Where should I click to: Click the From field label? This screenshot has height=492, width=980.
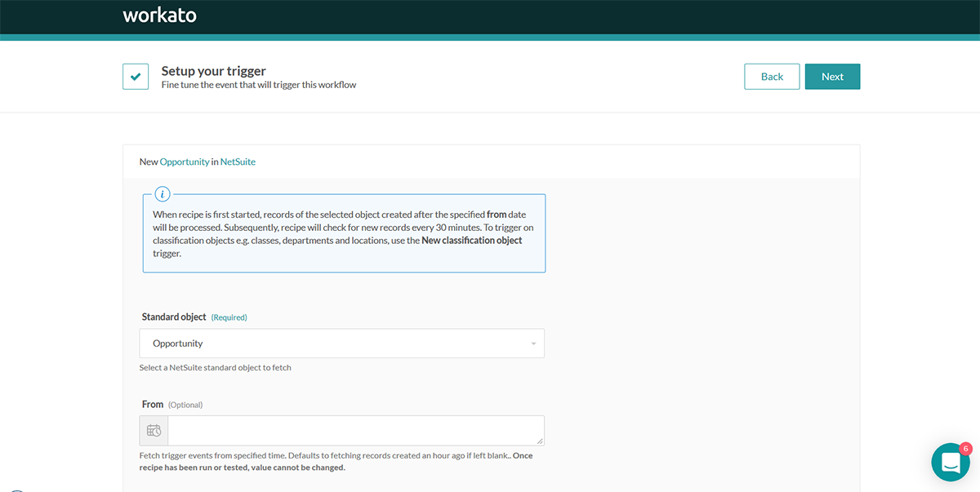pos(153,404)
